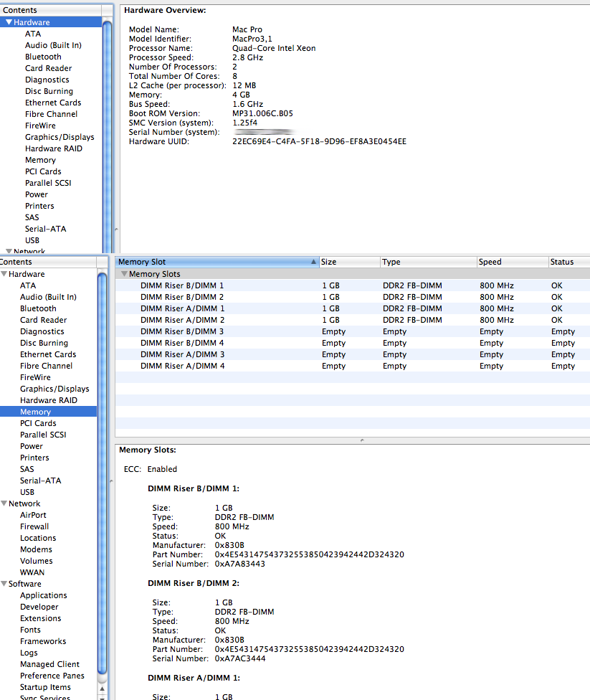This screenshot has height=700, width=590.
Task: Select Ethernet Cards in lower Contents list
Action: (48, 354)
